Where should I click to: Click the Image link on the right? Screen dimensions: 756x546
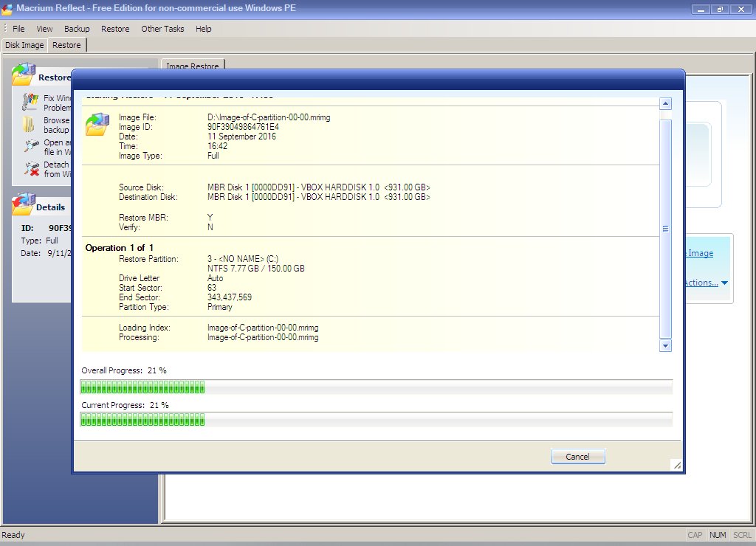pos(700,253)
